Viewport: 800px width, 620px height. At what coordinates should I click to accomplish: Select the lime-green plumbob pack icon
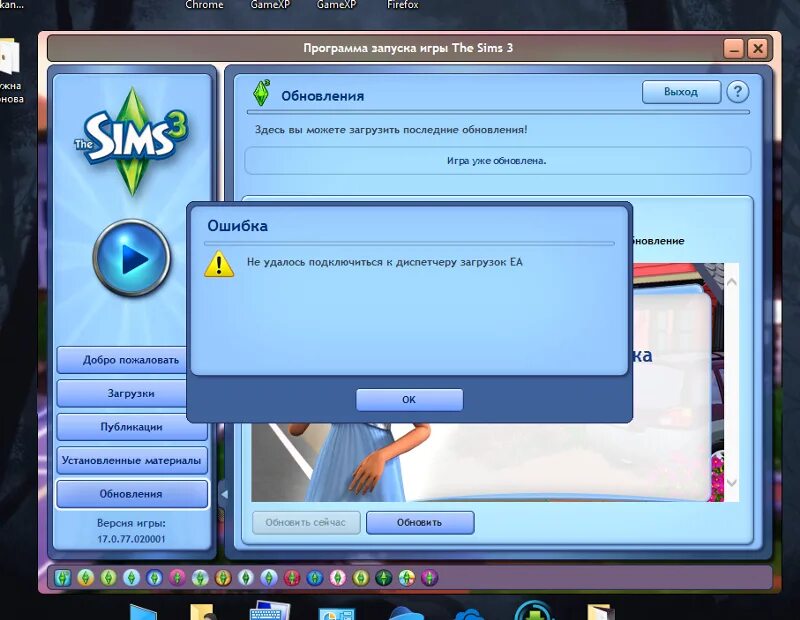pos(109,578)
